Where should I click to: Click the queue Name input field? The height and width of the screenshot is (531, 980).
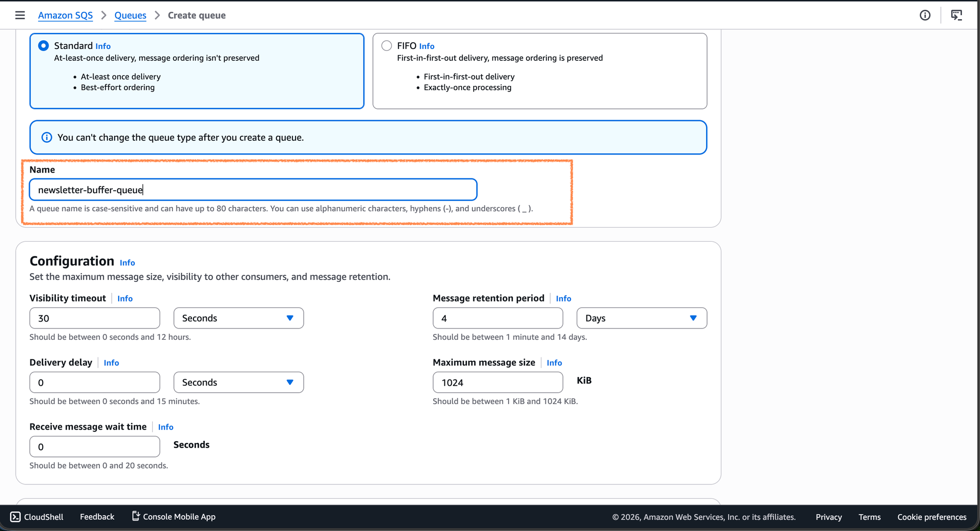coord(253,190)
